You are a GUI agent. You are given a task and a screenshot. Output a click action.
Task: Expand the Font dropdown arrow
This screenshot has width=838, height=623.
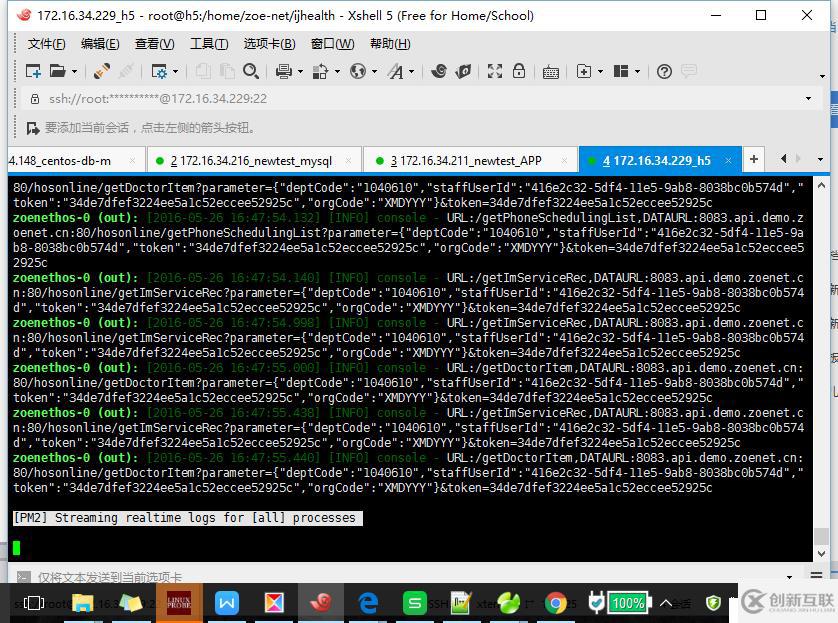click(412, 71)
